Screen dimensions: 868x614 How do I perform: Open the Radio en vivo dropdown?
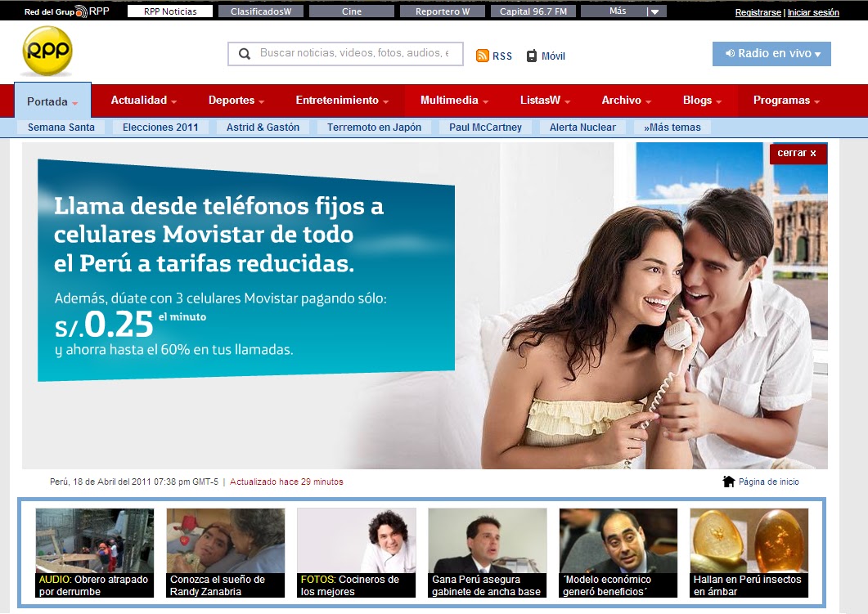point(771,54)
